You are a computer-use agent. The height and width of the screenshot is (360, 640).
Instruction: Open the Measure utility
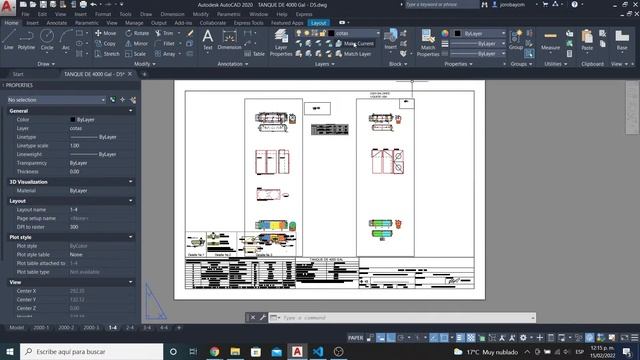550,41
